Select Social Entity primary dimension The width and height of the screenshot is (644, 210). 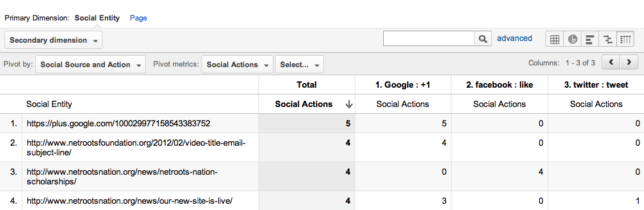[x=97, y=18]
